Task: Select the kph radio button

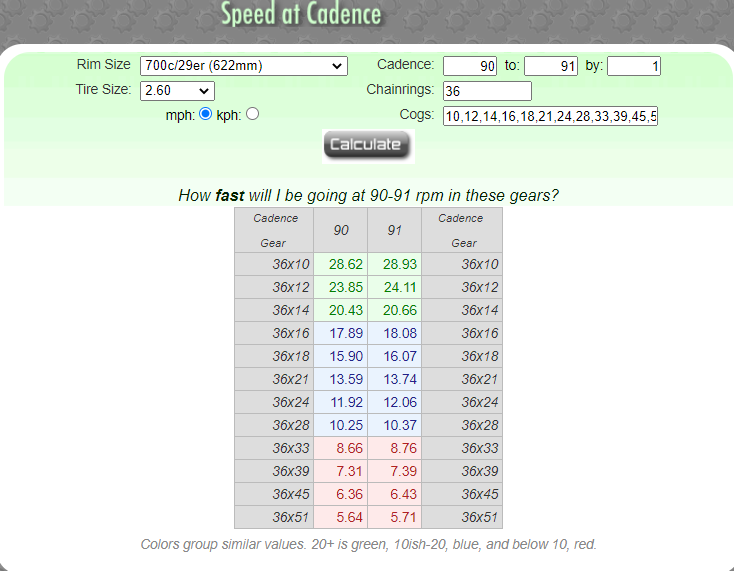Action: (252, 114)
